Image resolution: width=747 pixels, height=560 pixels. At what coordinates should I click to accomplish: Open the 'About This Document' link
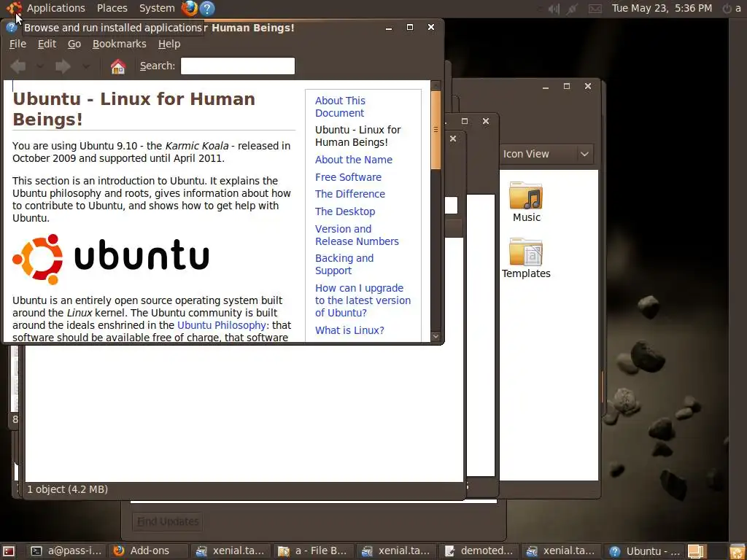click(340, 106)
